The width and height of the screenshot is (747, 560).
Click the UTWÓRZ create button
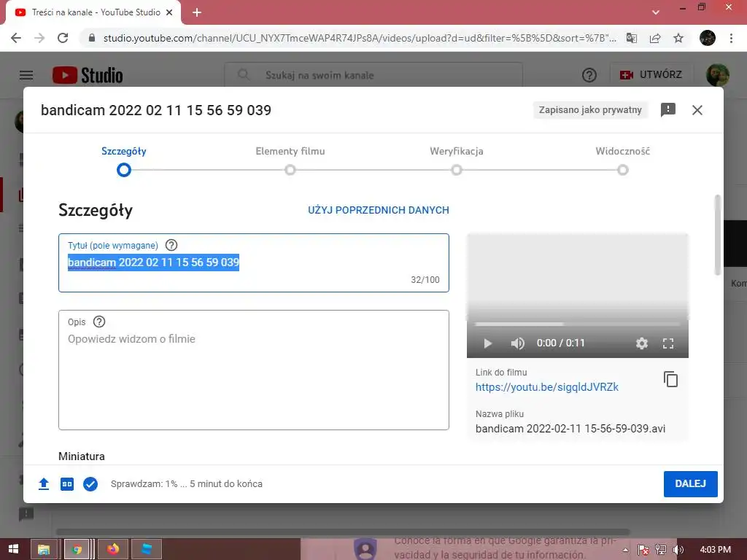tap(651, 75)
